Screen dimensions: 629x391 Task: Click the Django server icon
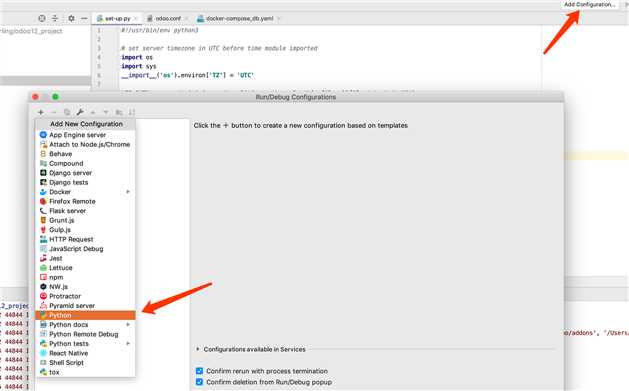[x=43, y=173]
